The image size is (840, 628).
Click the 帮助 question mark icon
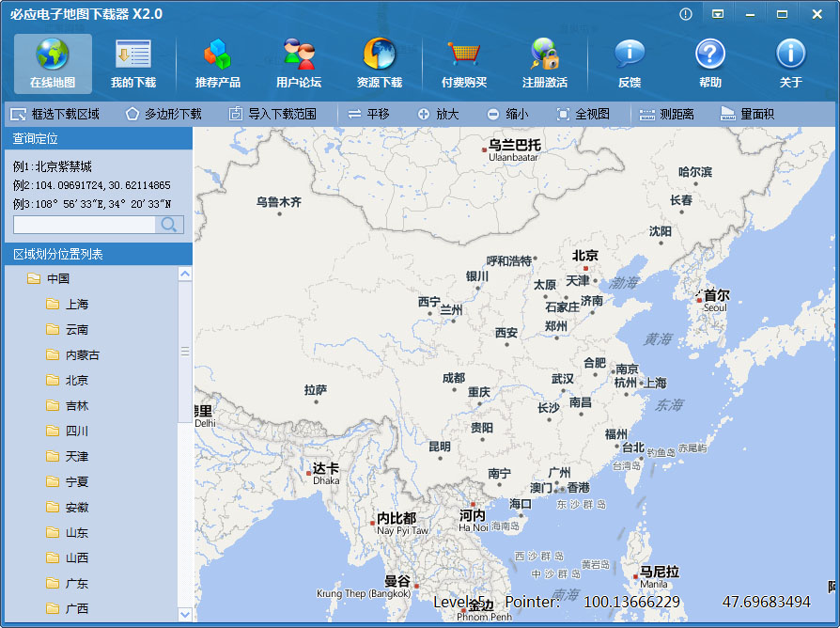coord(710,63)
